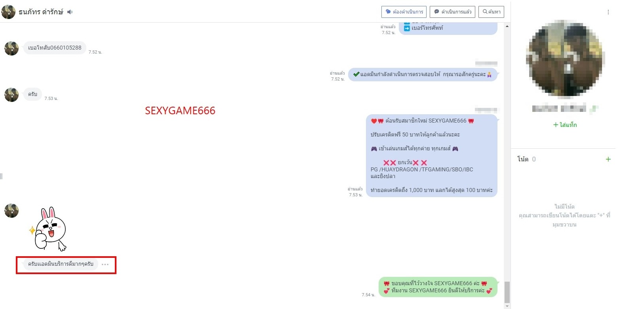Open more options dots beside ครับแอดมินบริการดีมากๆครับ message
This screenshot has height=309, width=644.
coord(105,265)
